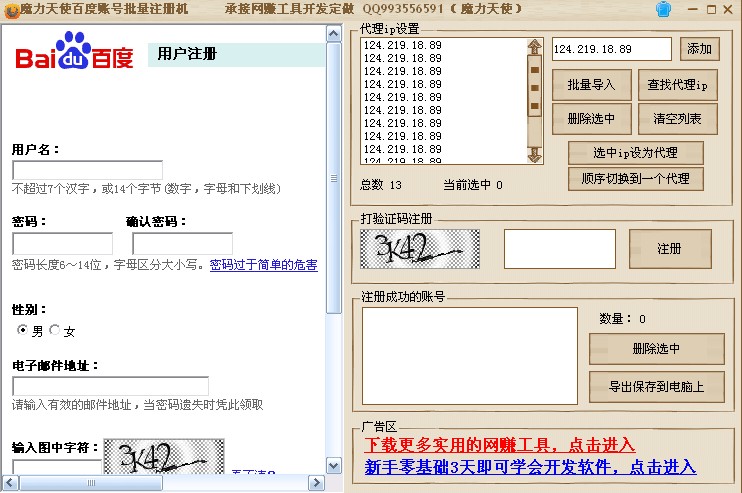Viewport: 742px width, 493px height.
Task: Click the 数量: 0 label
Action: coord(622,319)
